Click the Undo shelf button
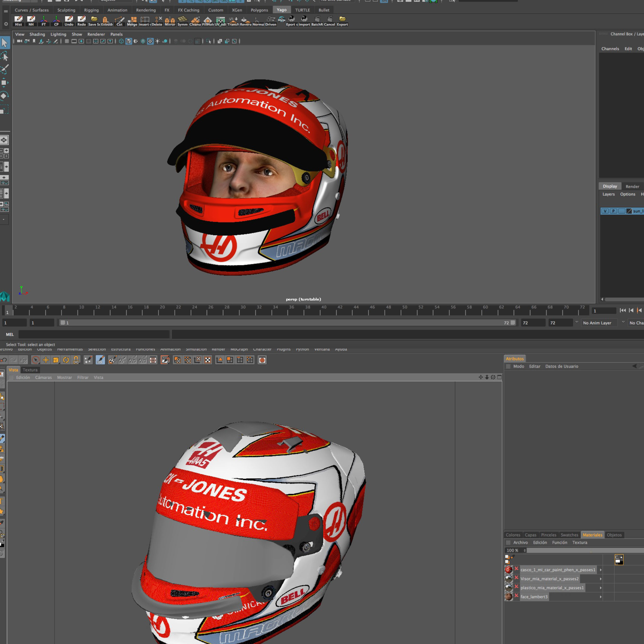Image resolution: width=644 pixels, height=644 pixels. (69, 21)
